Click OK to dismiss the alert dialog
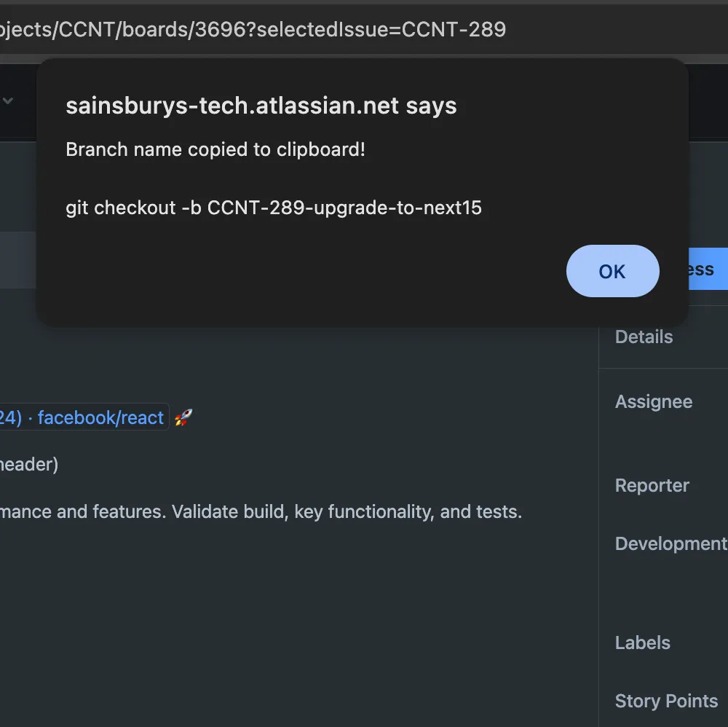 coord(612,271)
